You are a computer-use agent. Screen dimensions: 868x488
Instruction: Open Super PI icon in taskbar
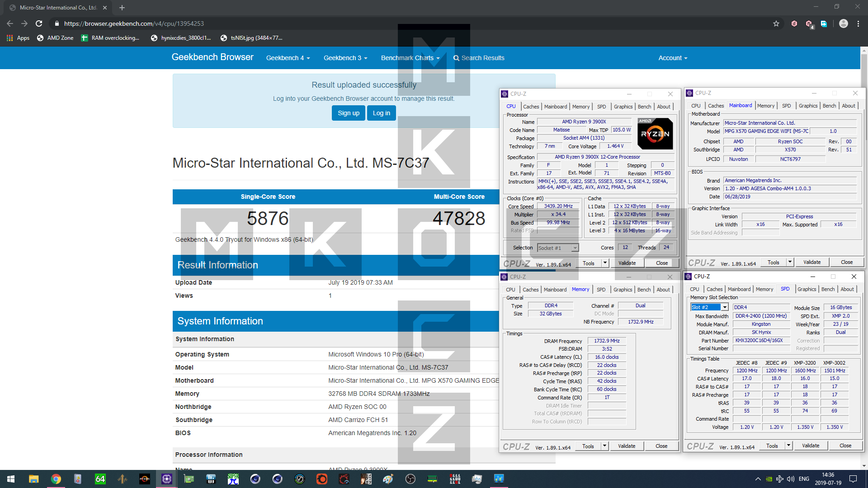point(233,479)
